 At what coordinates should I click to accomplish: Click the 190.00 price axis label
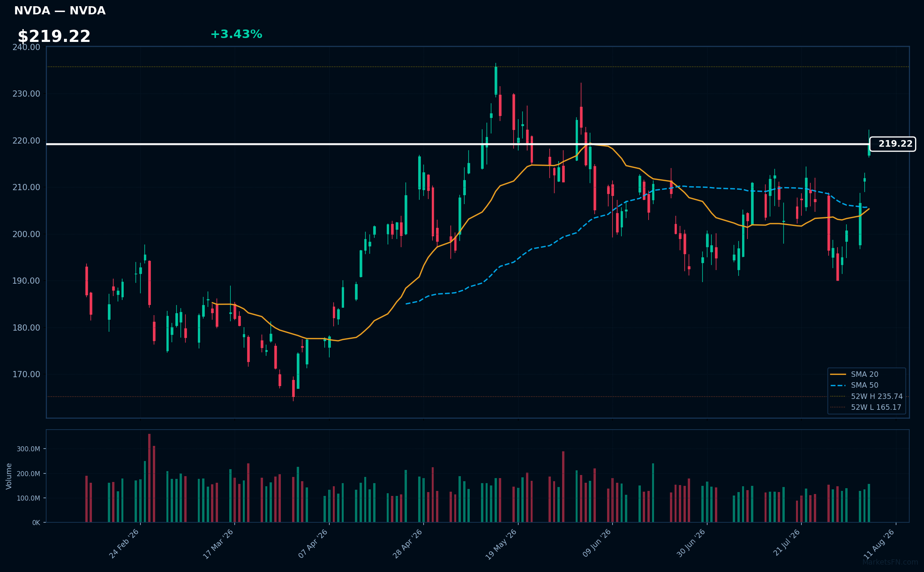click(x=26, y=281)
